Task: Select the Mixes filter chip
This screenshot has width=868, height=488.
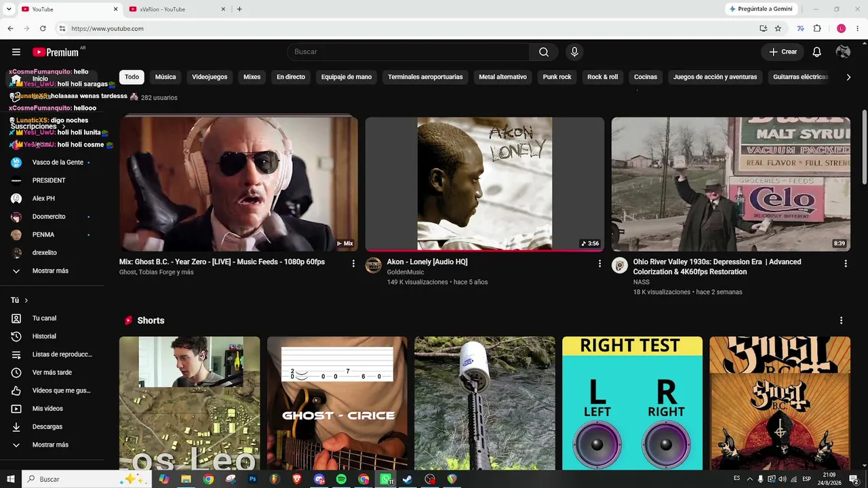Action: (x=252, y=77)
